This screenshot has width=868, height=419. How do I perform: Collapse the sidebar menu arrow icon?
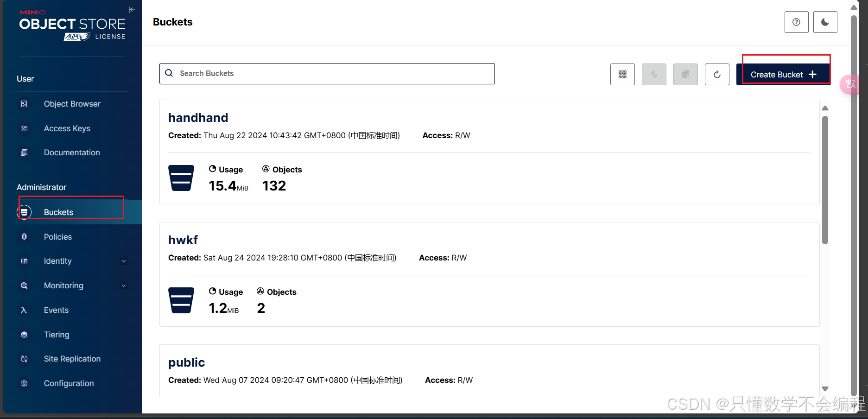coord(132,10)
